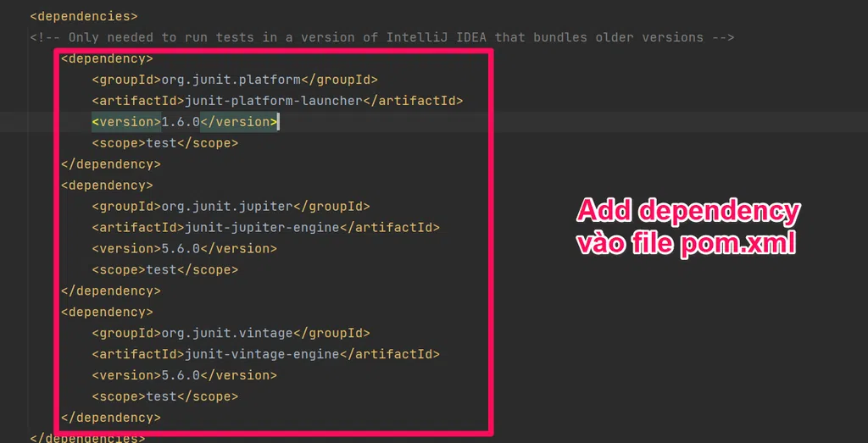Click the junit-jupiter-engine artifactId text
Viewport: 868px width, 443px height.
point(262,227)
